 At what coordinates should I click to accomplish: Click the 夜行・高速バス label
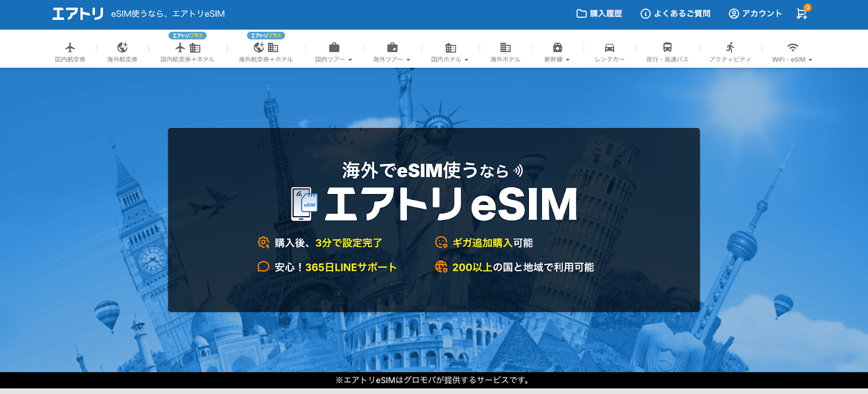point(667,60)
